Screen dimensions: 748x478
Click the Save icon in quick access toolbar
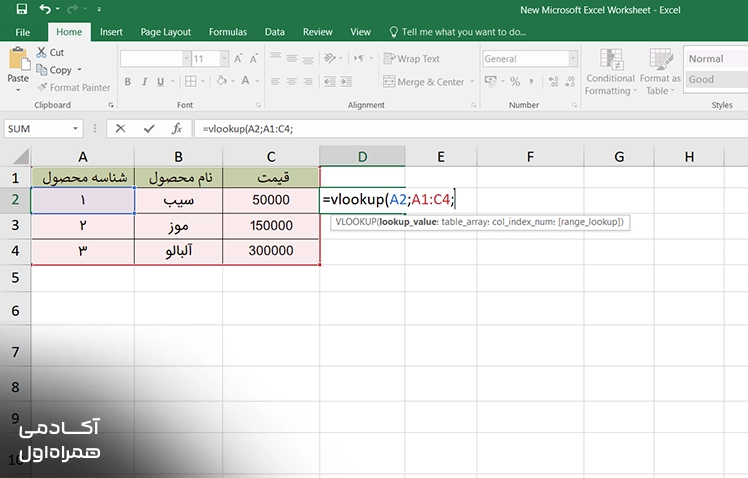click(21, 9)
